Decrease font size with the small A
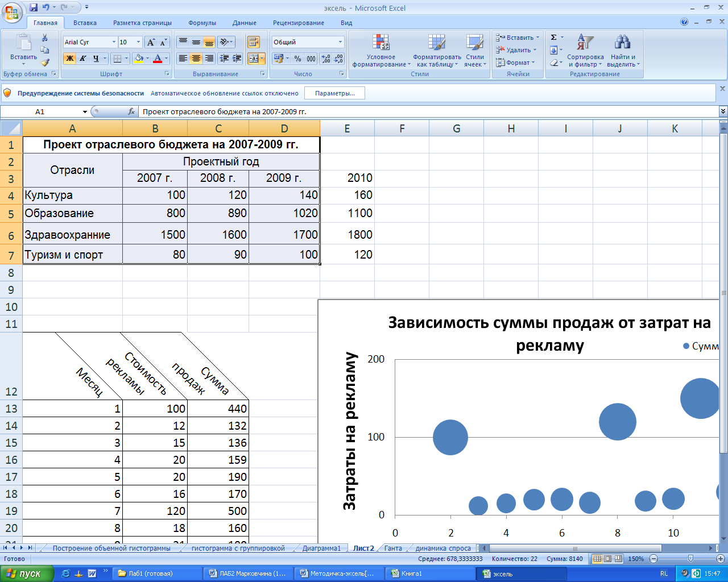The image size is (728, 582). point(163,42)
